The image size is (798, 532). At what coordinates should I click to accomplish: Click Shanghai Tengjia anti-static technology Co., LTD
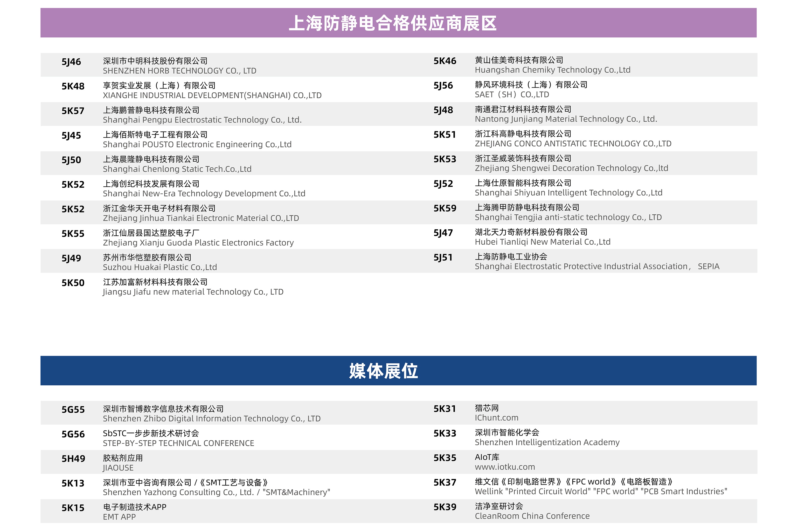[569, 218]
